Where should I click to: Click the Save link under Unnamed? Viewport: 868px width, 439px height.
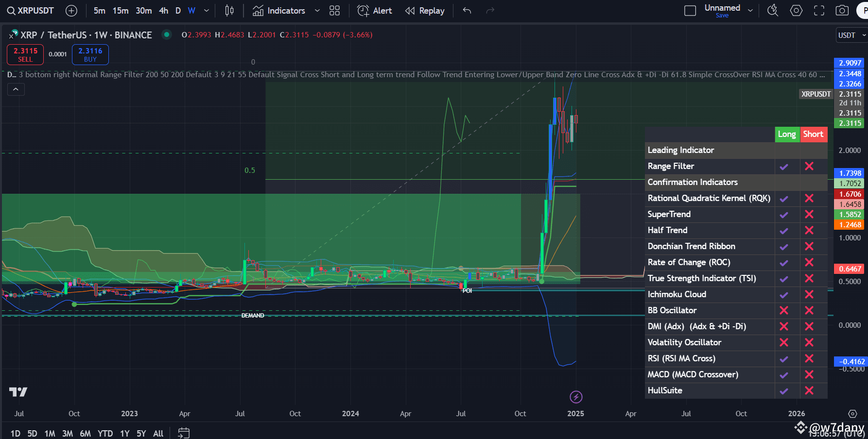pyautogui.click(x=722, y=15)
